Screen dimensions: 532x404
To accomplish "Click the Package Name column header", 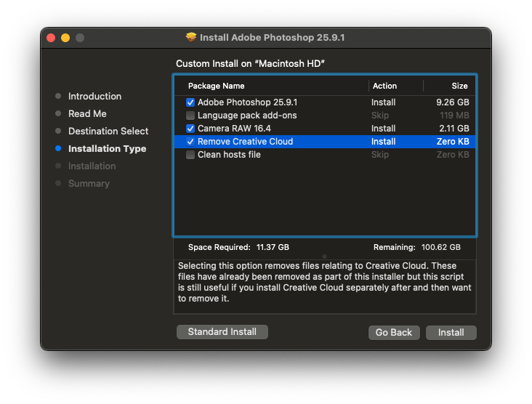I will 216,86.
